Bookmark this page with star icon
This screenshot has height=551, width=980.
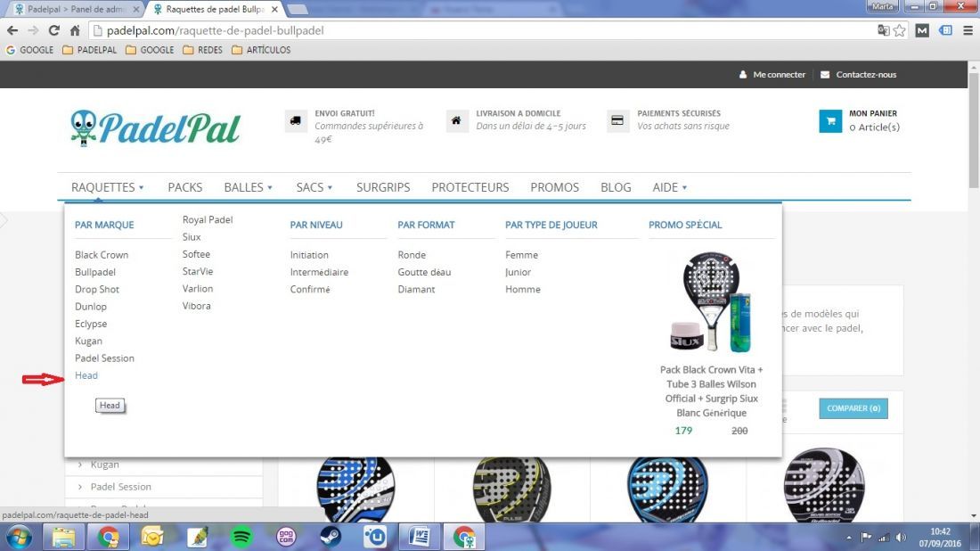[900, 30]
